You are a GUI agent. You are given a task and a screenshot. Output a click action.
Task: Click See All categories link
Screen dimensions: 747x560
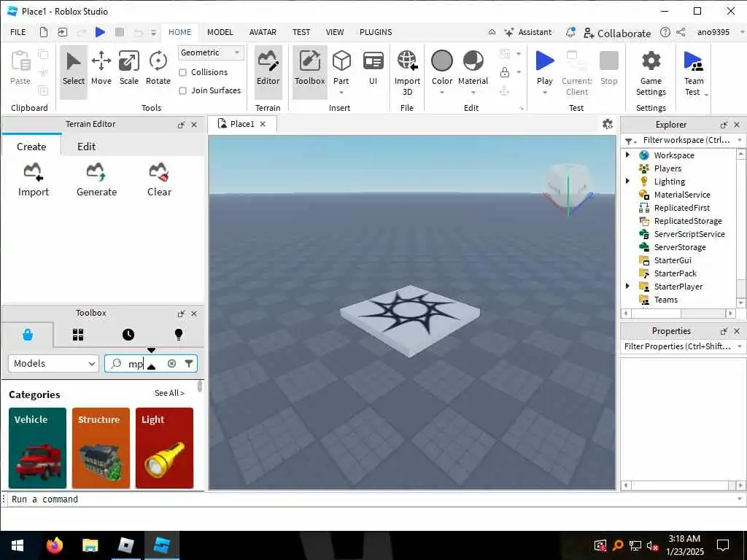[x=169, y=393]
